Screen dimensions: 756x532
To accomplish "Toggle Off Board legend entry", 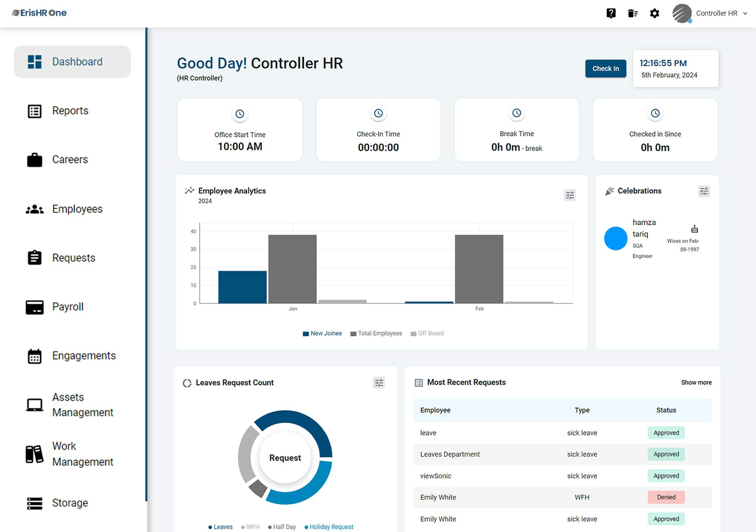I will 427,333.
